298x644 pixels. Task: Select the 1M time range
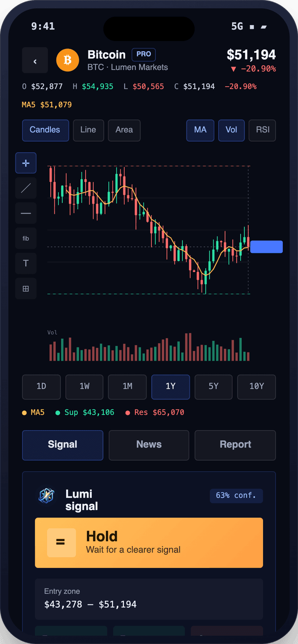(x=128, y=387)
